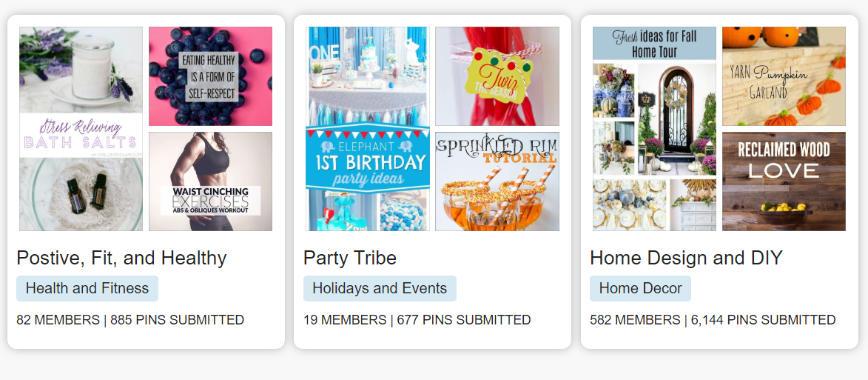Open the Stress Relieving Bath Salts pin

(x=81, y=129)
